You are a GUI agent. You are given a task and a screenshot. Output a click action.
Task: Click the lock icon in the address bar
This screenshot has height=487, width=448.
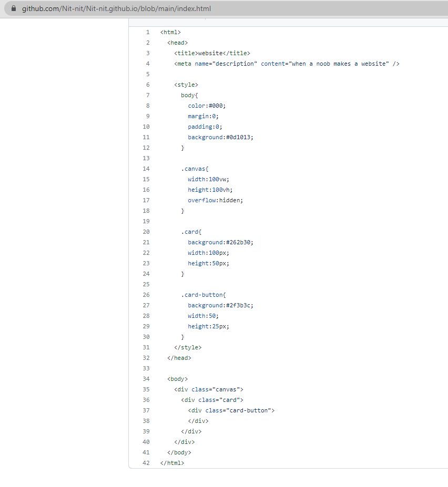pos(13,8)
